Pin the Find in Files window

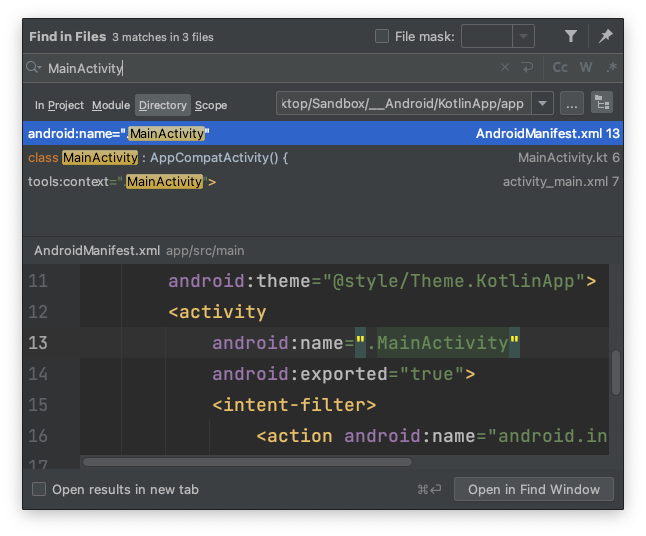coord(606,36)
